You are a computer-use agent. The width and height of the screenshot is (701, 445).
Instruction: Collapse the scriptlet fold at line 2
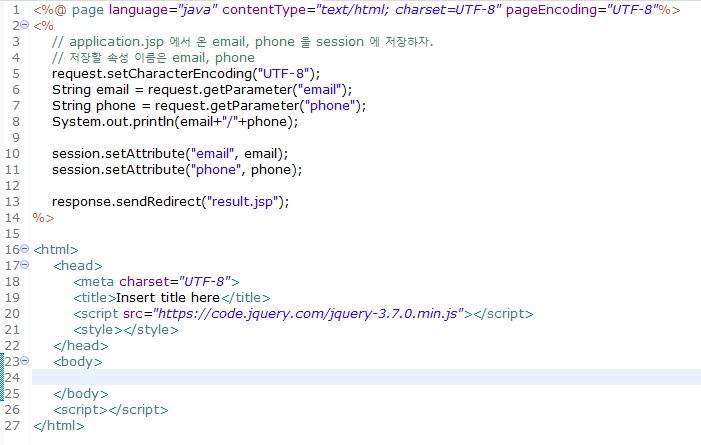(x=25, y=25)
